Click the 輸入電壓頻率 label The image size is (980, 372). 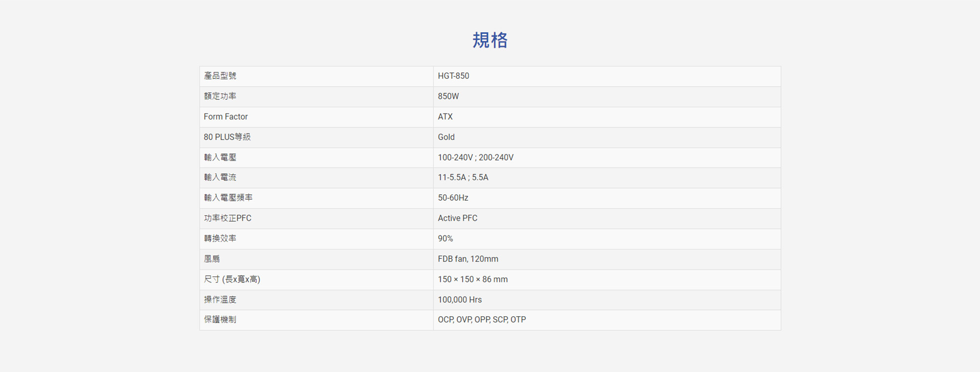pyautogui.click(x=228, y=198)
